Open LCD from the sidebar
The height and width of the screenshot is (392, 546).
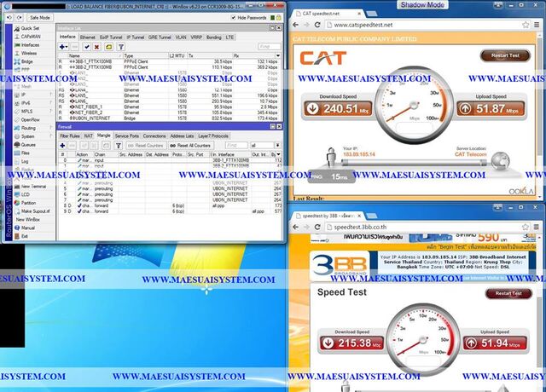pyautogui.click(x=26, y=194)
